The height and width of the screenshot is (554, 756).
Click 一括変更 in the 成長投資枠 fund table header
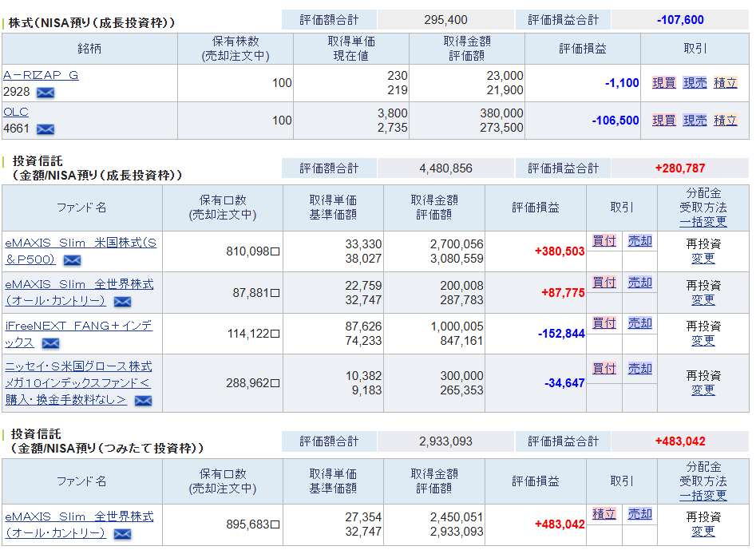703,222
